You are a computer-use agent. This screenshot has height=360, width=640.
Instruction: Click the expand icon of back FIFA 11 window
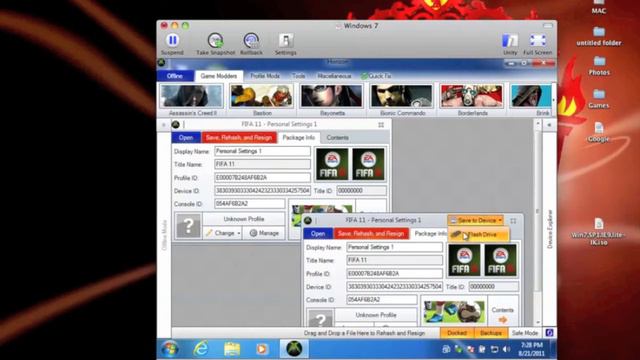pyautogui.click(x=381, y=125)
